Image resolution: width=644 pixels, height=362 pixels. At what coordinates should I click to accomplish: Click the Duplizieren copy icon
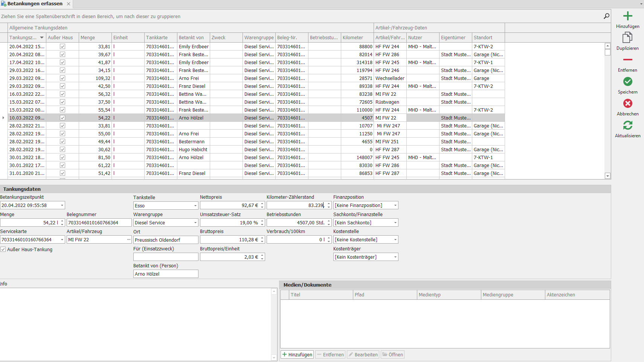click(x=627, y=38)
